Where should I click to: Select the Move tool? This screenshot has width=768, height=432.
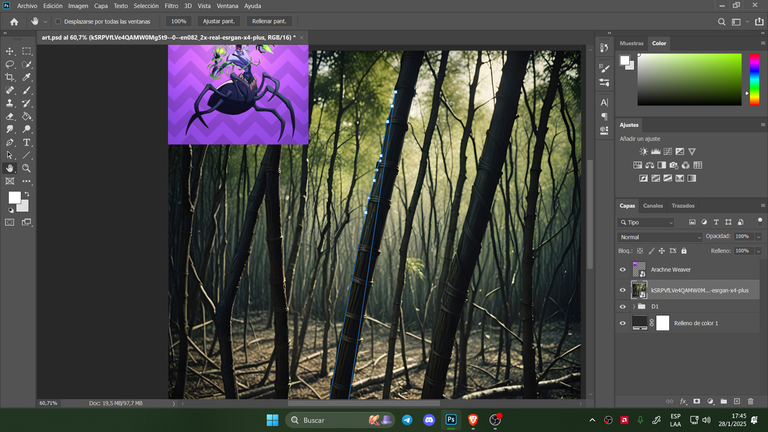coord(10,51)
